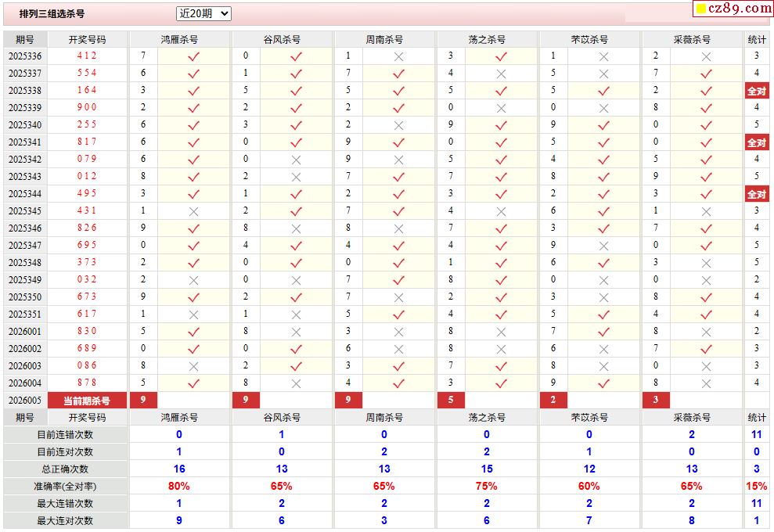Click the 全对 badge in row 2025338
Viewport: 774px width, 532px height.
click(756, 91)
